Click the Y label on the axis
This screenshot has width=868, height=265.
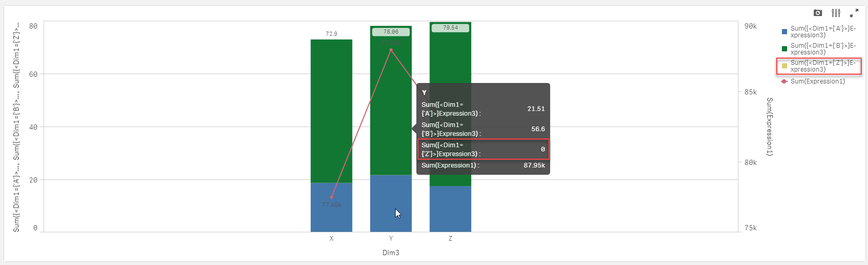pos(391,239)
